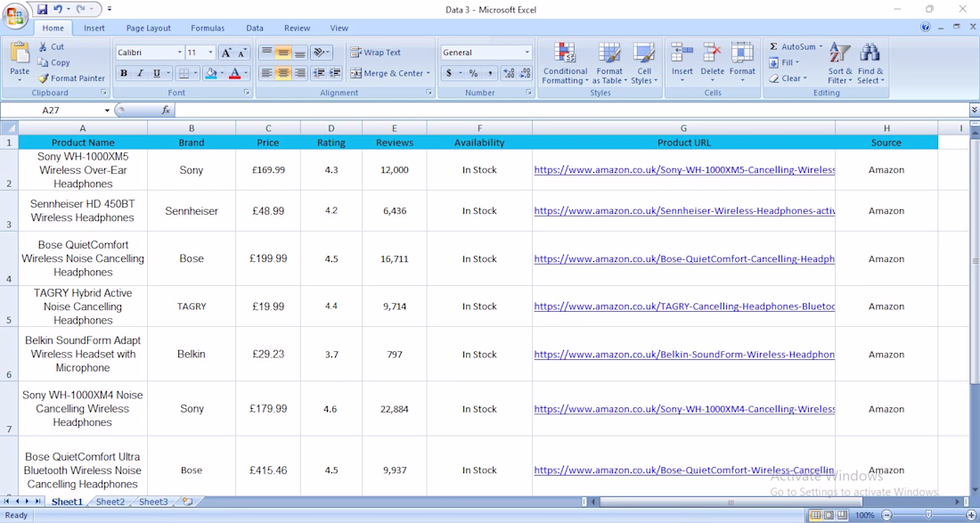Toggle underline formatting
The height and width of the screenshot is (523, 980).
156,74
